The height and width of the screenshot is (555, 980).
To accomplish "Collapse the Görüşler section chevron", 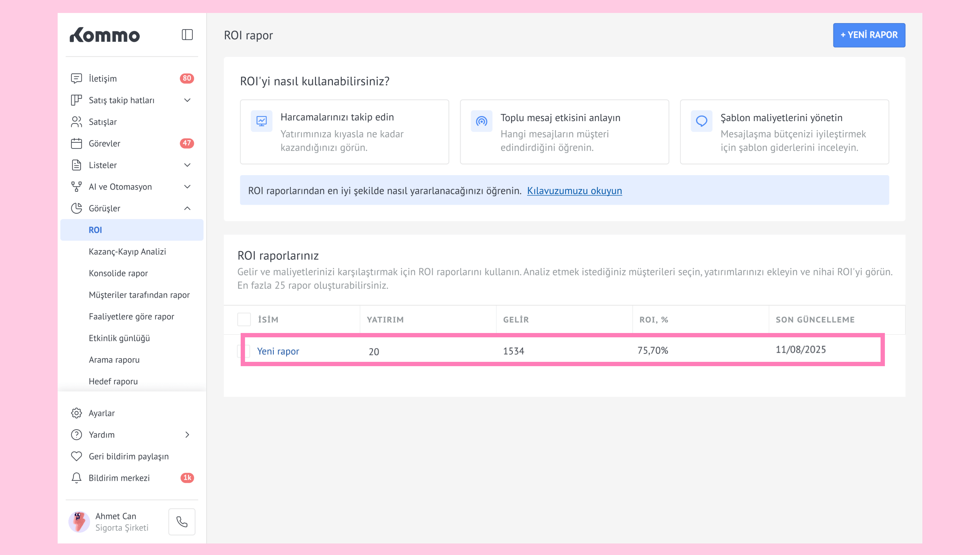I will (x=187, y=209).
